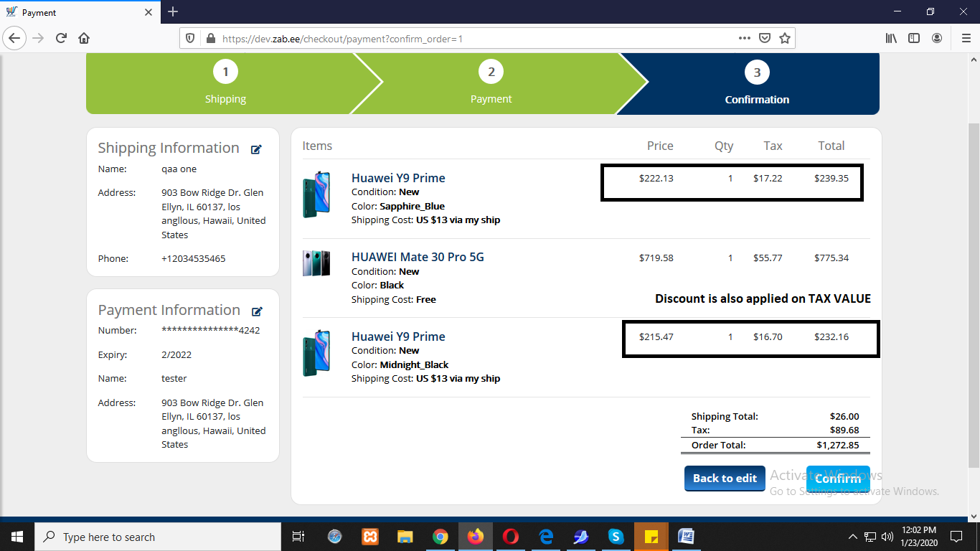Click the page vertical scrollbar
The height and width of the screenshot is (551, 980).
click(x=974, y=294)
